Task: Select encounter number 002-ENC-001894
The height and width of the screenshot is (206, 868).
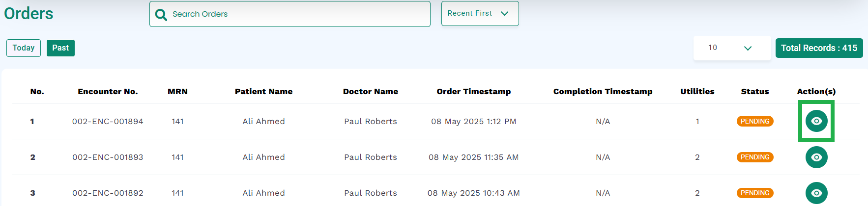Action: 108,121
